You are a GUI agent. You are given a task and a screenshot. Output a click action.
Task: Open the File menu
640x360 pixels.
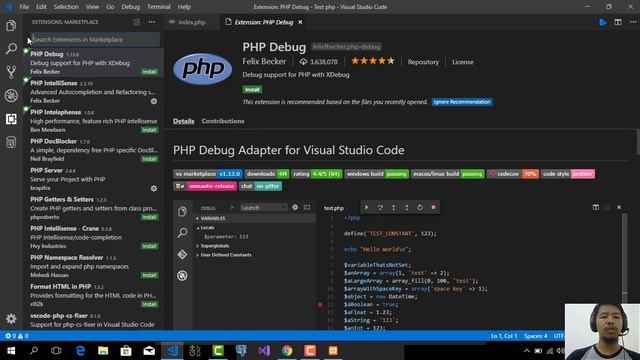(x=24, y=7)
